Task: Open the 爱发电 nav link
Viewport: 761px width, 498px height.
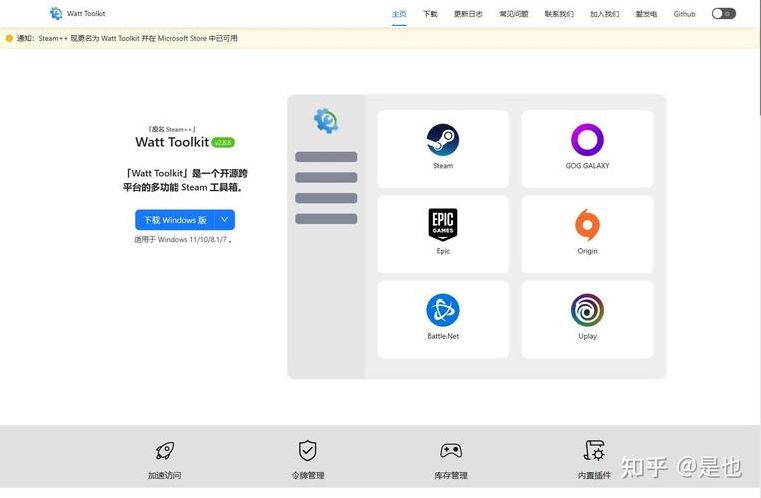Action: [x=646, y=14]
